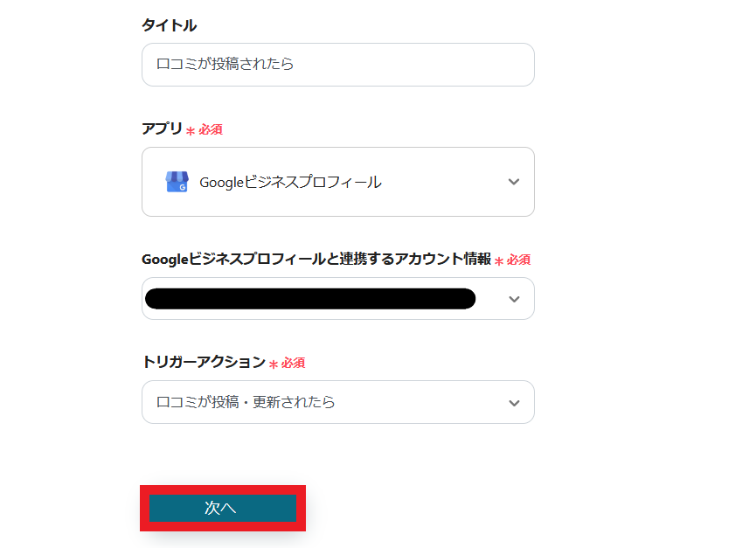Screen dimensions: 756x548
Task: Click the redacted linked account field
Action: 310,299
